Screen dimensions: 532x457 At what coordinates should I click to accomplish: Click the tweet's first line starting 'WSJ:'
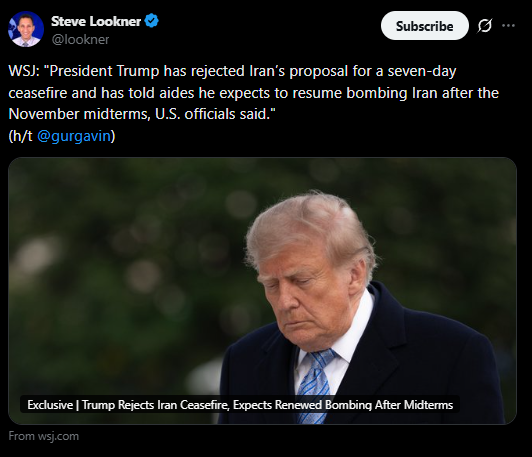pos(232,71)
